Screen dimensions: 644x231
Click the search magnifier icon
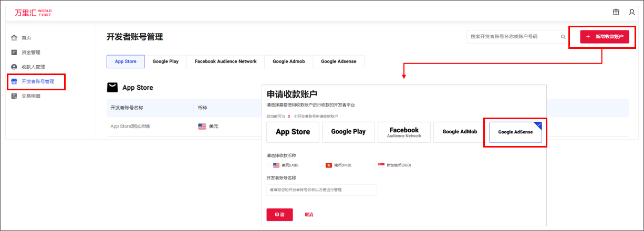(563, 37)
